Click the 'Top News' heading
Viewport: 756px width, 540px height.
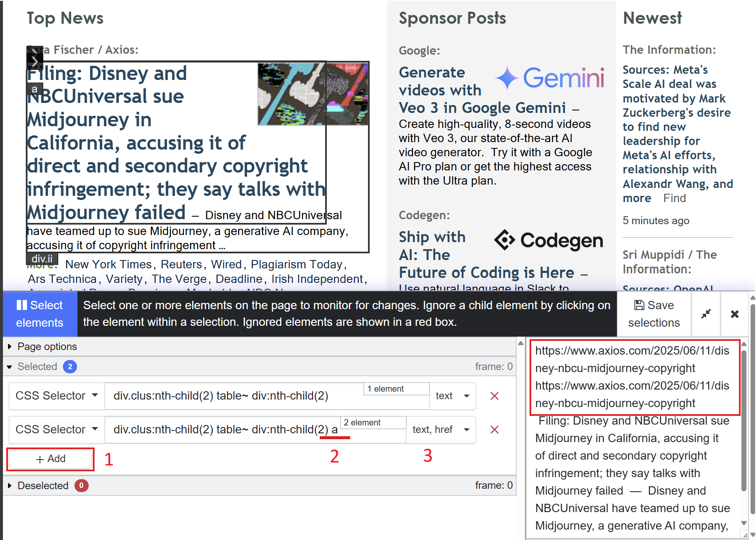tap(65, 18)
